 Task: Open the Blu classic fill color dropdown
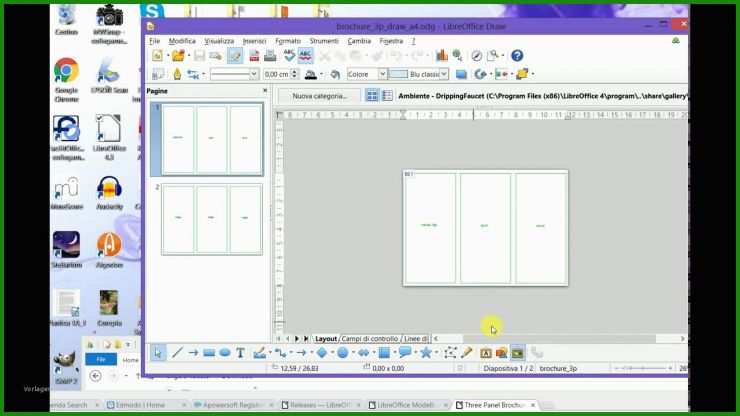[444, 74]
